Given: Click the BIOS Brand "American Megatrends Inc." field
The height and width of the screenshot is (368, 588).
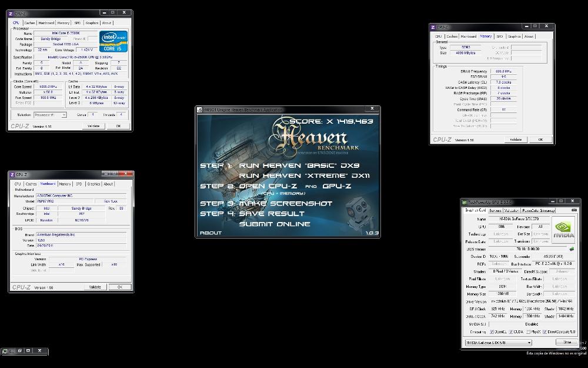Looking at the screenshot, I should pyautogui.click(x=81, y=235).
